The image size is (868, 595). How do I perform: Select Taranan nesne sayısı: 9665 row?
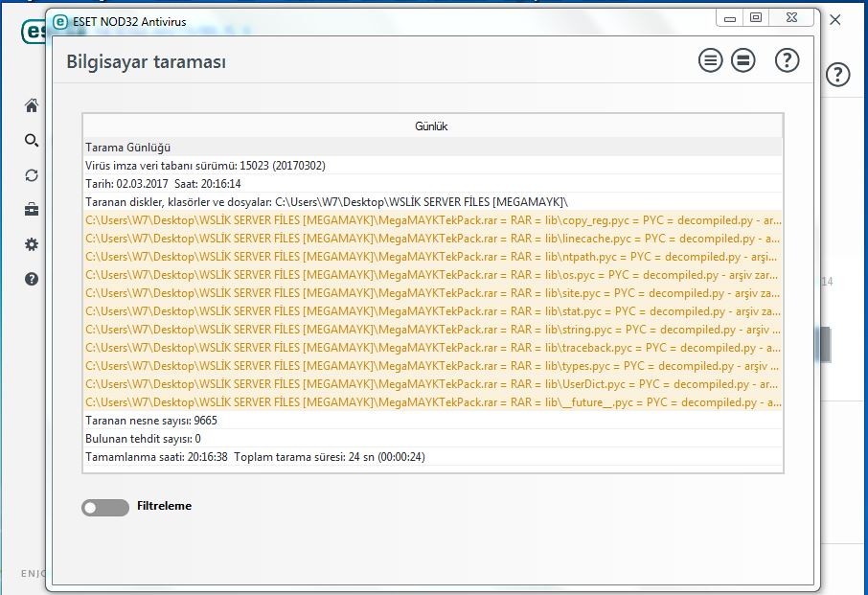click(433, 421)
